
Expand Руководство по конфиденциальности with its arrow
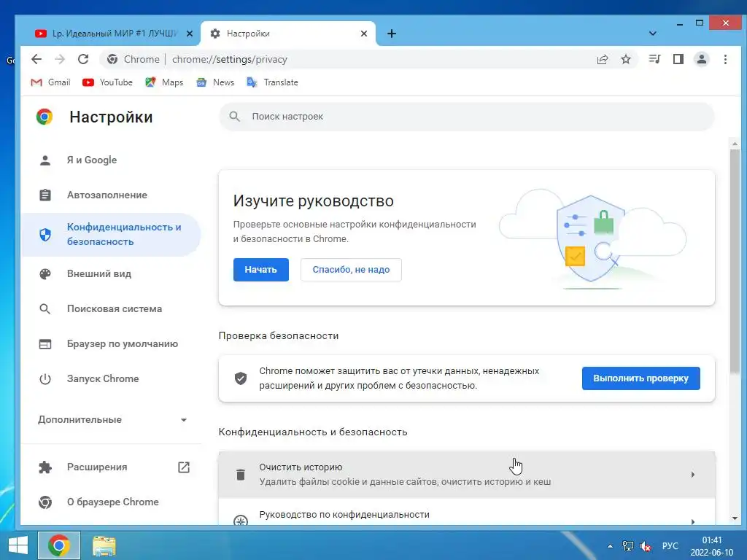pos(693,521)
